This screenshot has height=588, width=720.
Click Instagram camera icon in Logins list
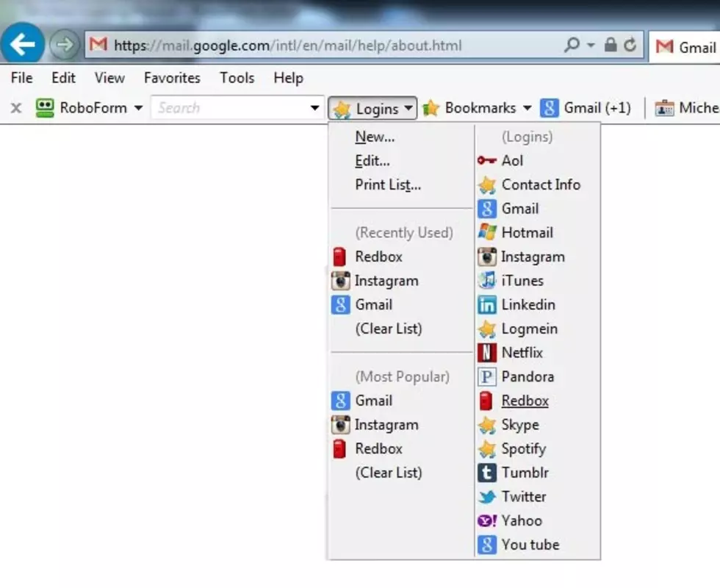[486, 257]
